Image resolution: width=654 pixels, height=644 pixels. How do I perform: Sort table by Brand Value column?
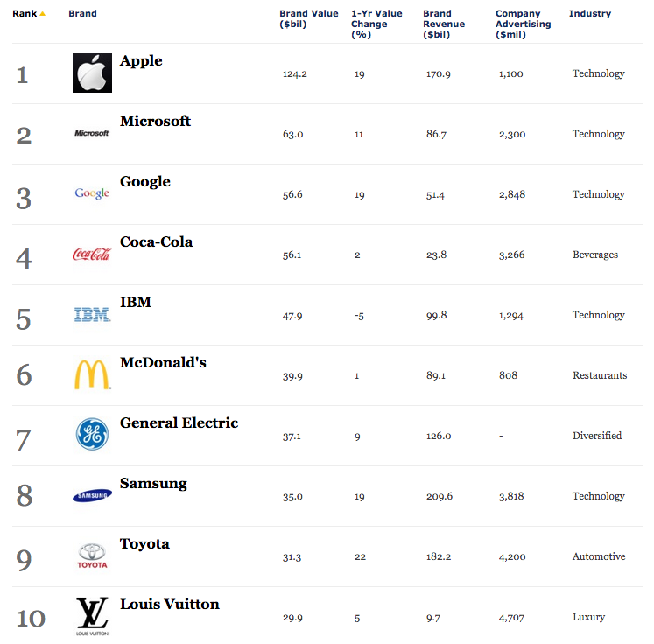coord(309,18)
